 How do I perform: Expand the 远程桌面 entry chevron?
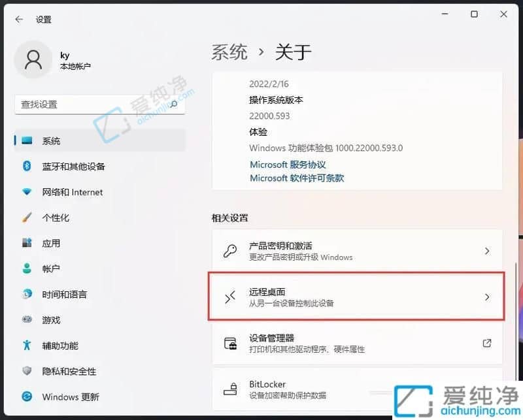tap(487, 297)
